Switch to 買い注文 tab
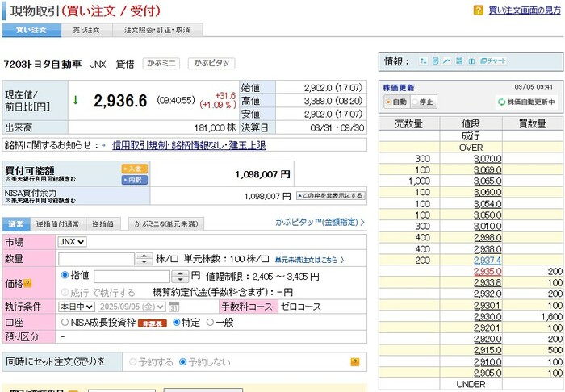 [31, 30]
